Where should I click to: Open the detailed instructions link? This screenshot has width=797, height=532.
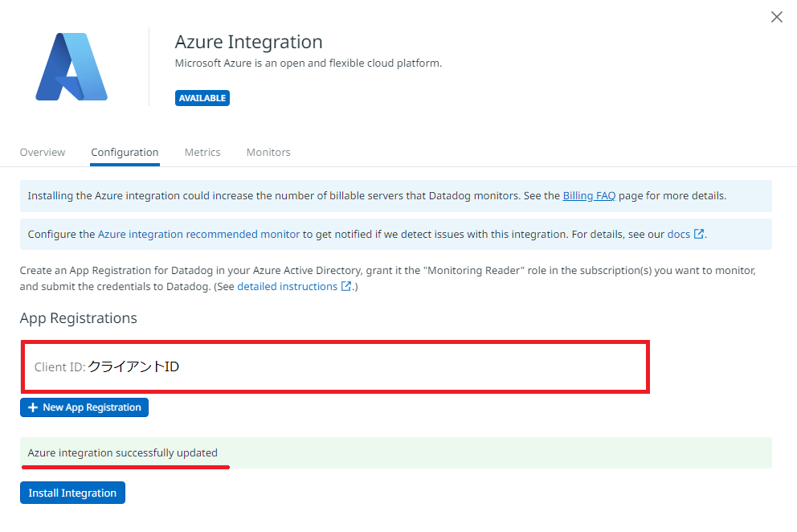[287, 286]
